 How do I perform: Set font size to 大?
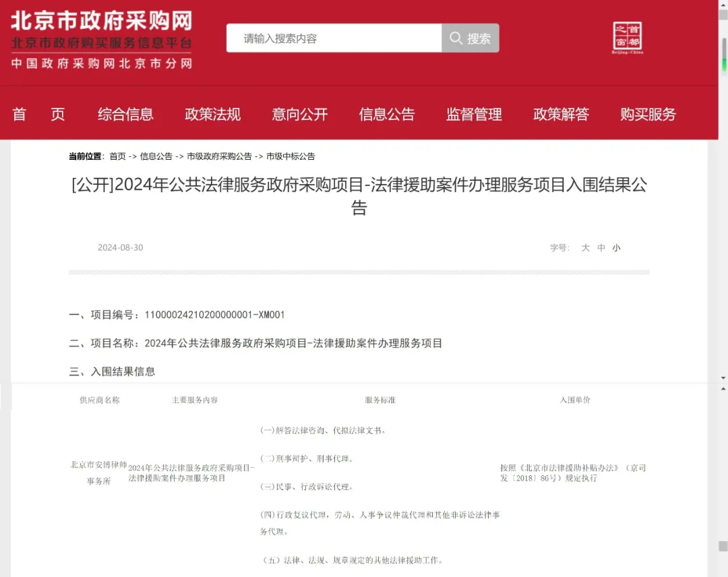tap(586, 248)
